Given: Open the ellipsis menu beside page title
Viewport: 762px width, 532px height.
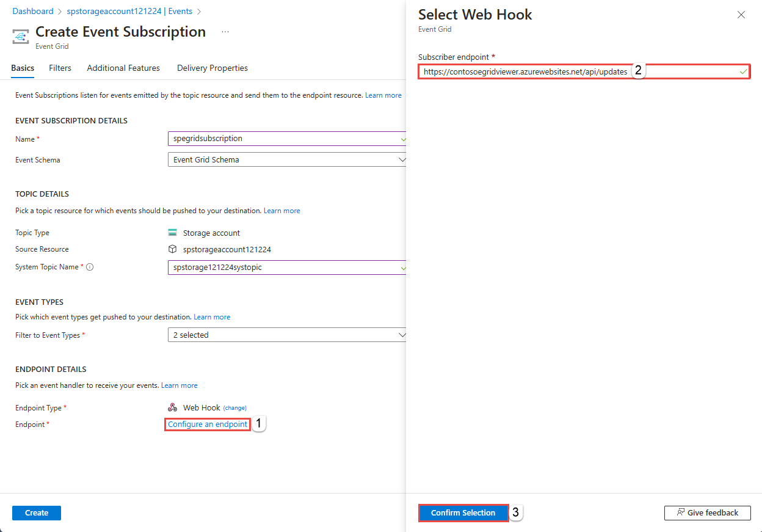Looking at the screenshot, I should tap(225, 32).
